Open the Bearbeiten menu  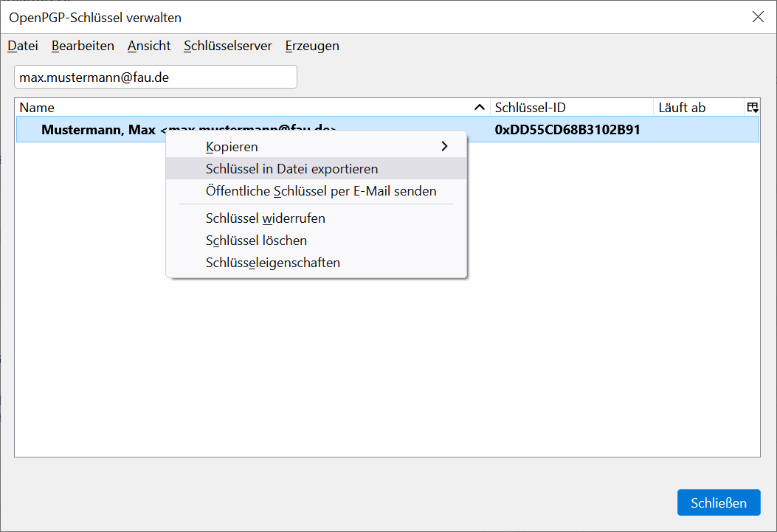coord(83,46)
